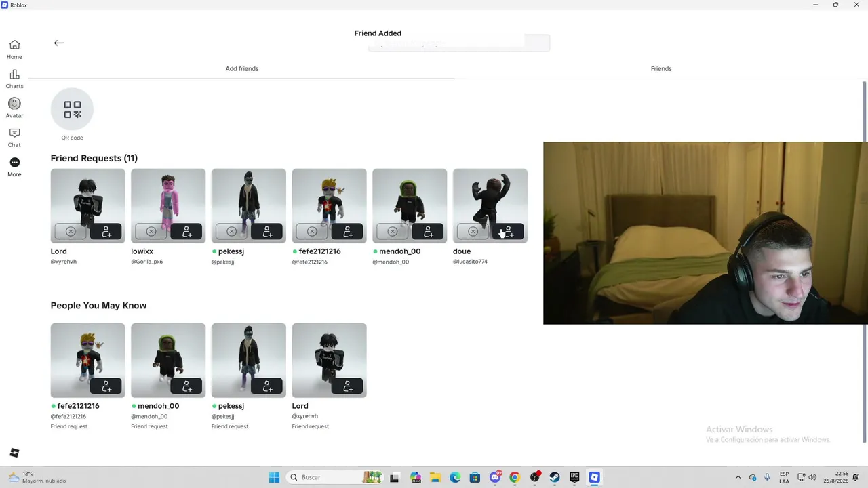868x488 pixels.
Task: Add pekessj under People You May Know
Action: click(267, 386)
